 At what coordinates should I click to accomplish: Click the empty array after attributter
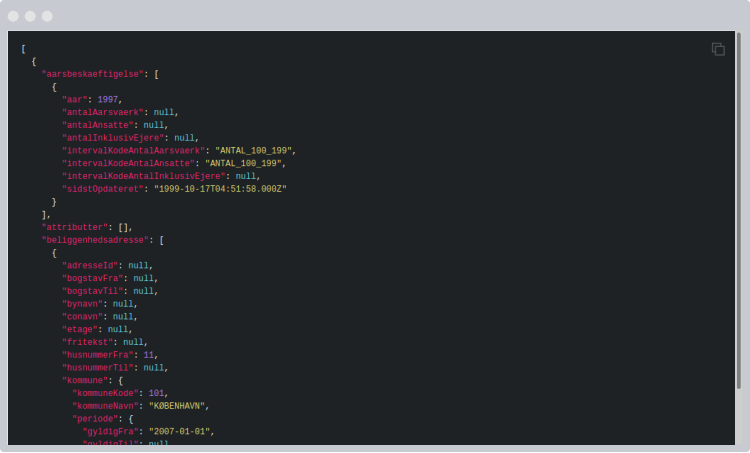coord(123,227)
